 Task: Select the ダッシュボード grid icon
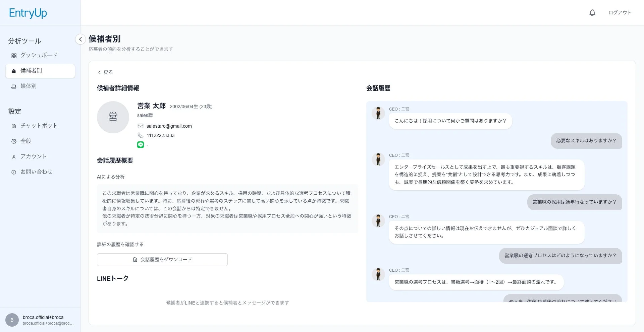(x=14, y=55)
